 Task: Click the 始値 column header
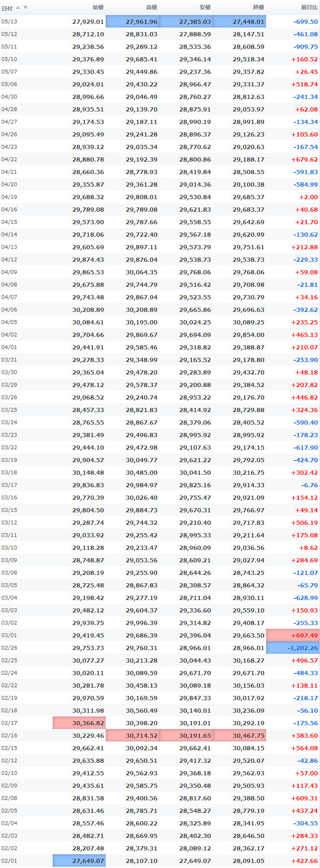(x=98, y=8)
